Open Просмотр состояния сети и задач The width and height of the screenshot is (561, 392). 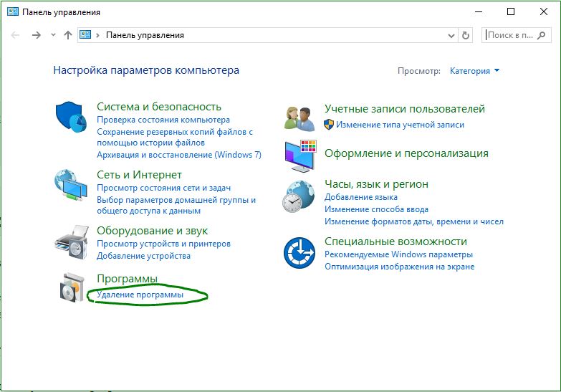[163, 188]
